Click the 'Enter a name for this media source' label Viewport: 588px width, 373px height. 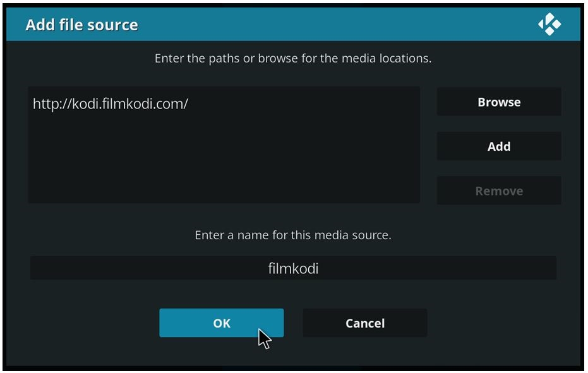tap(293, 235)
